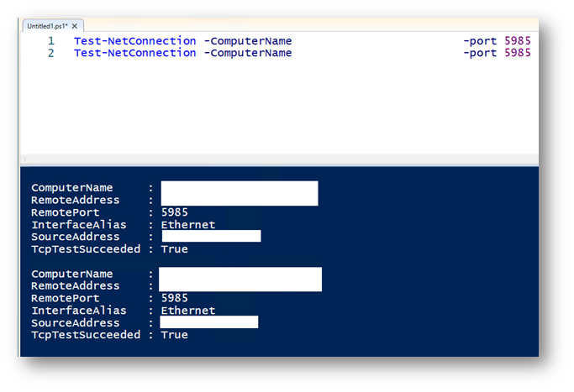Click first RemotePort value 5985 in output

tap(175, 212)
